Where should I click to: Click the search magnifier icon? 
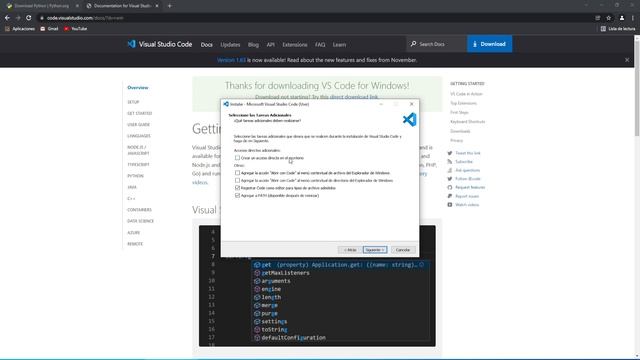pos(413,44)
